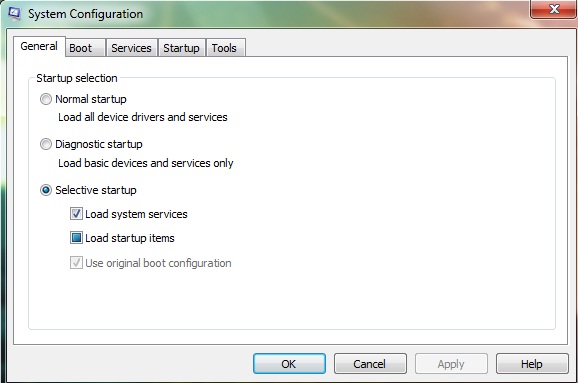578x383 pixels.
Task: Click "Load basic devices and services only" text
Action: [146, 163]
